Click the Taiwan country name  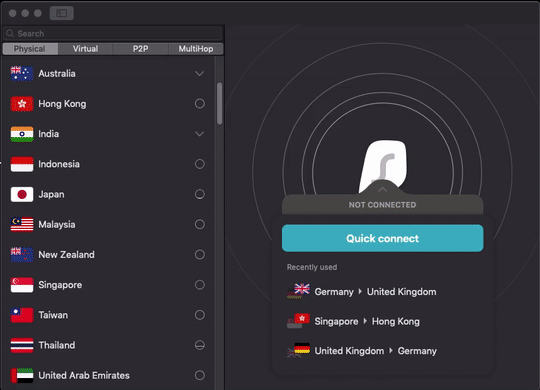[x=53, y=315]
